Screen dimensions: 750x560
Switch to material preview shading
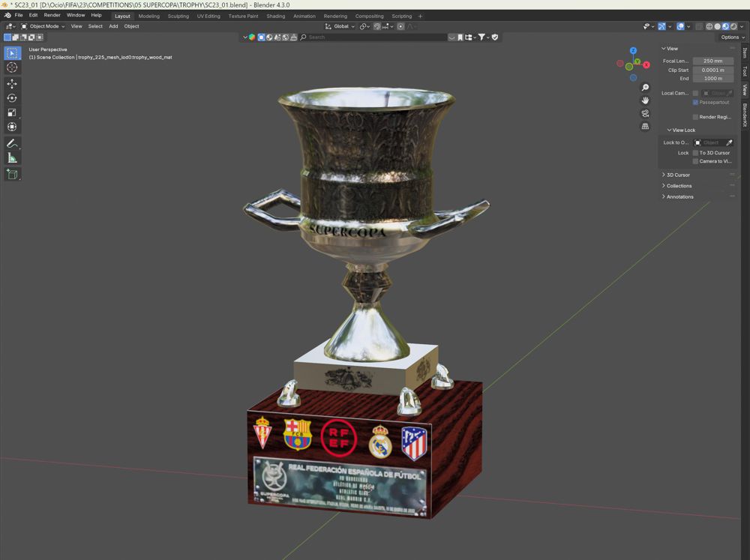pyautogui.click(x=725, y=26)
